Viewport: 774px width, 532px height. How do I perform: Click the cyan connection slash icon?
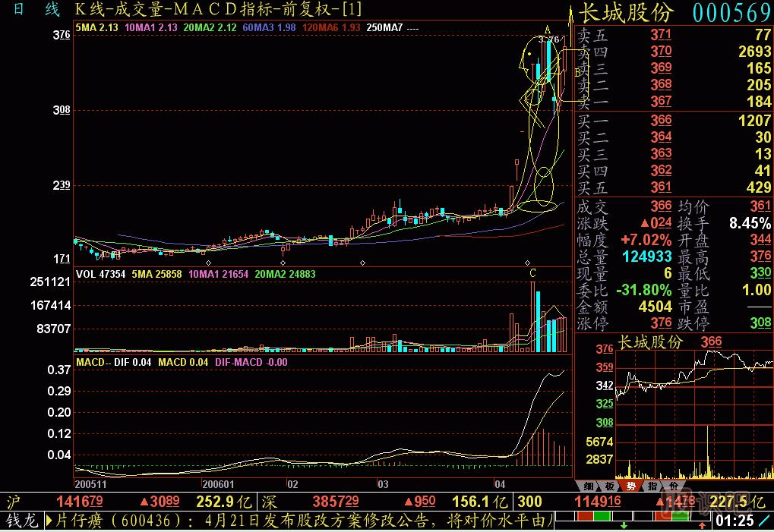(765, 521)
